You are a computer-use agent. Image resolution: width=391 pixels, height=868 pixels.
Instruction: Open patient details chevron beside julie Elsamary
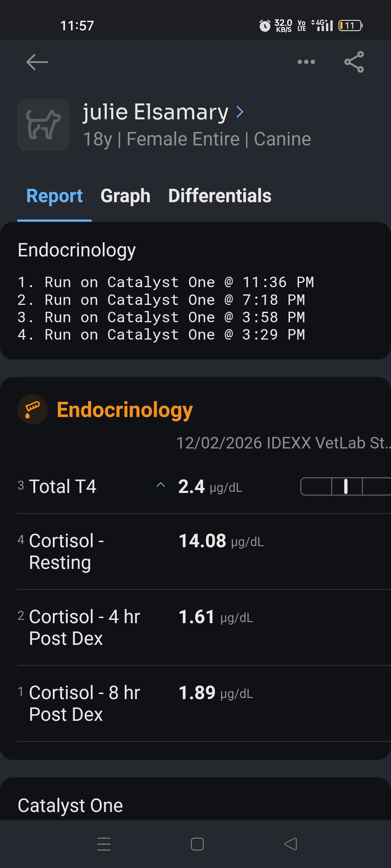(240, 112)
